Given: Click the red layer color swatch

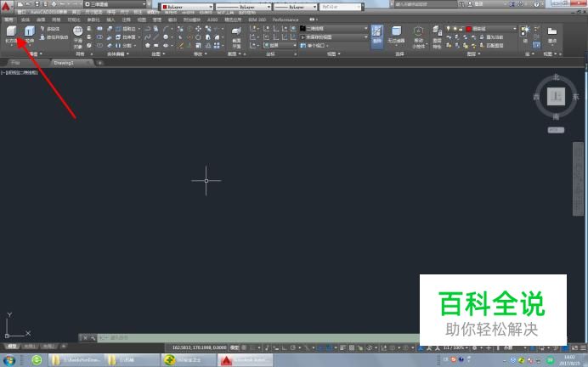Looking at the screenshot, I should coord(469,29).
